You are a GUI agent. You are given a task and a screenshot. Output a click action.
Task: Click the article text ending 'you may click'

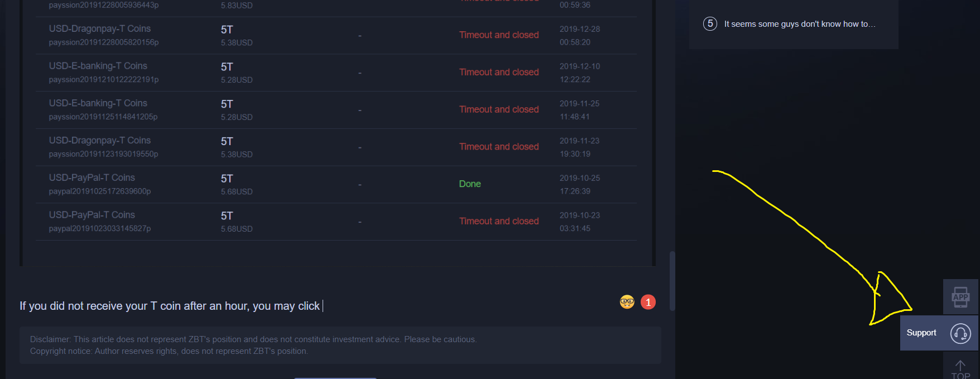(x=170, y=306)
